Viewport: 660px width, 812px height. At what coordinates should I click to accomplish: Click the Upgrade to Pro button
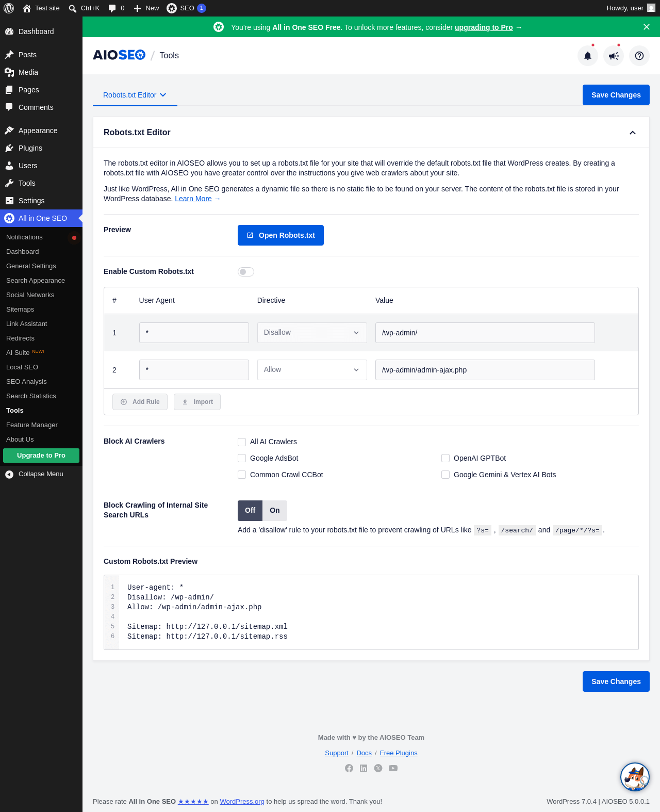[x=41, y=456]
